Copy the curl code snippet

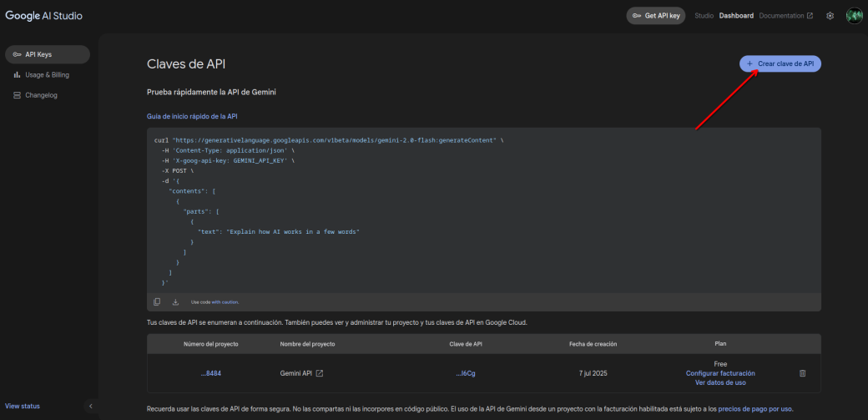tap(157, 302)
